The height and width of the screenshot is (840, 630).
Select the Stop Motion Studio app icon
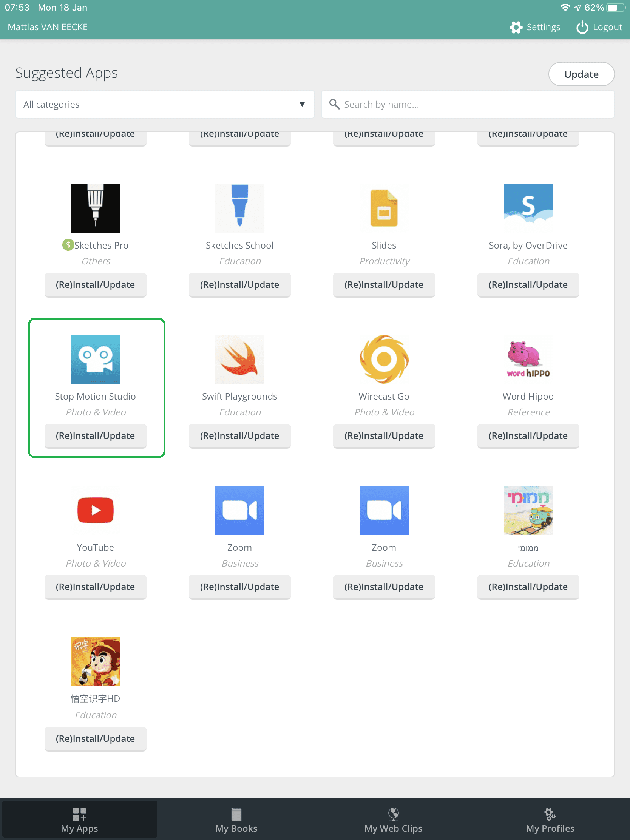(95, 359)
